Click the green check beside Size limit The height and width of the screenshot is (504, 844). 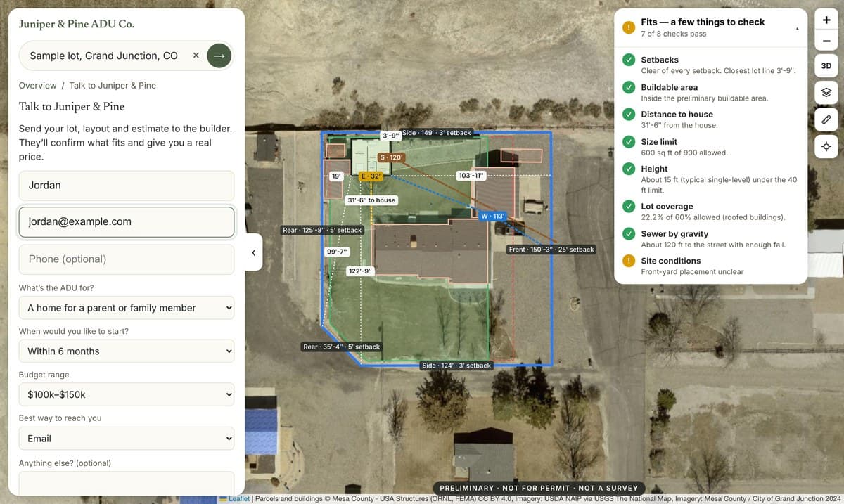tap(629, 142)
